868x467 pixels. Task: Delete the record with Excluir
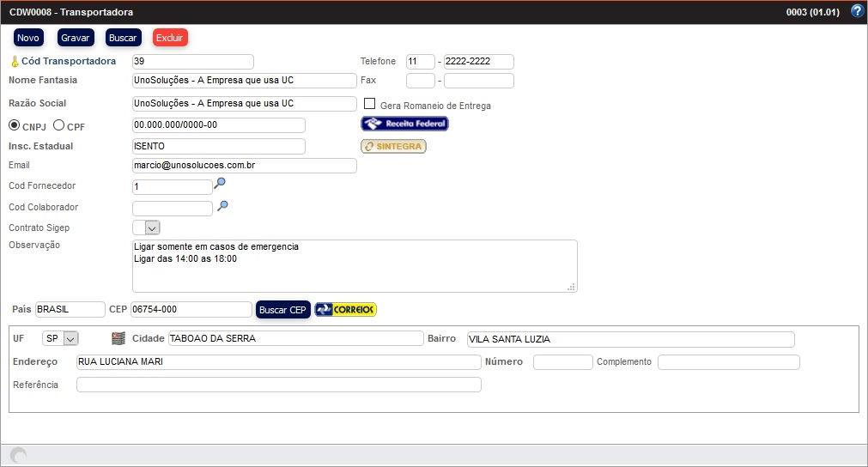click(170, 38)
